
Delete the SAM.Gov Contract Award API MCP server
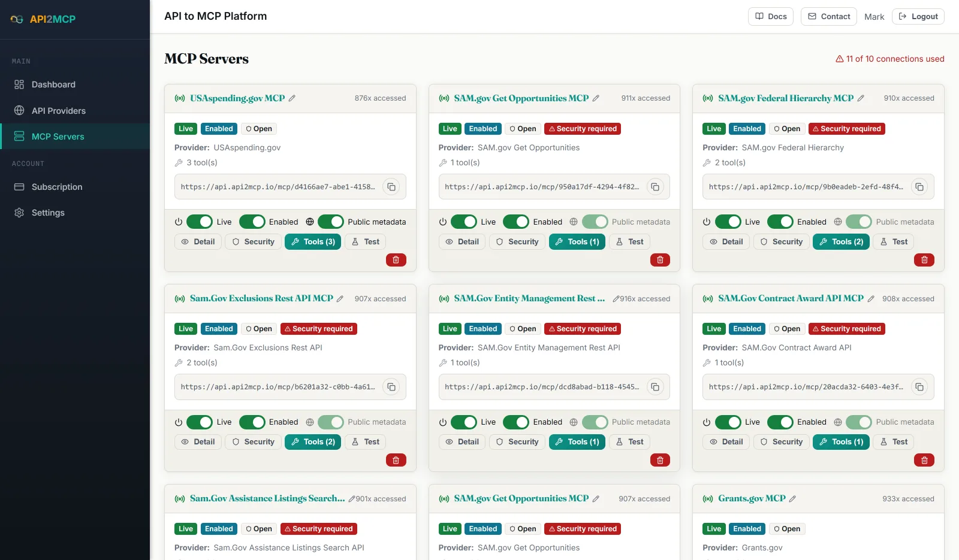[924, 460]
